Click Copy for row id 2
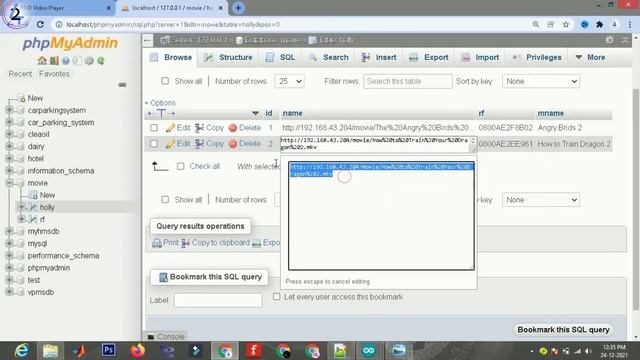Screen dimensions: 640x360 pyautogui.click(x=209, y=144)
